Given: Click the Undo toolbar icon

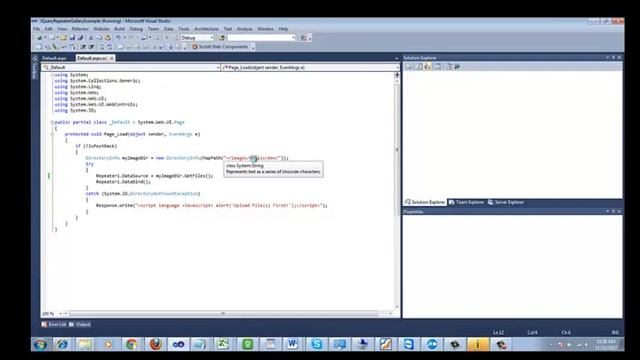Looking at the screenshot, I should point(118,38).
